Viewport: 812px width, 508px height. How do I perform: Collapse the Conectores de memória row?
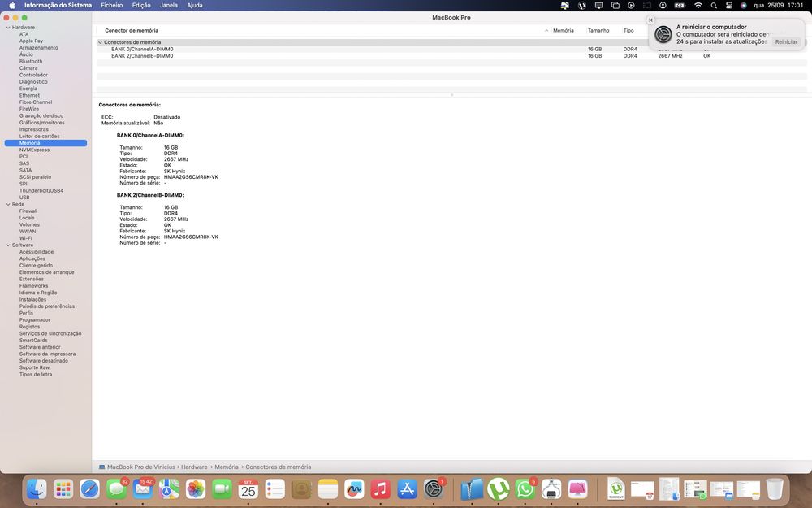pos(100,42)
